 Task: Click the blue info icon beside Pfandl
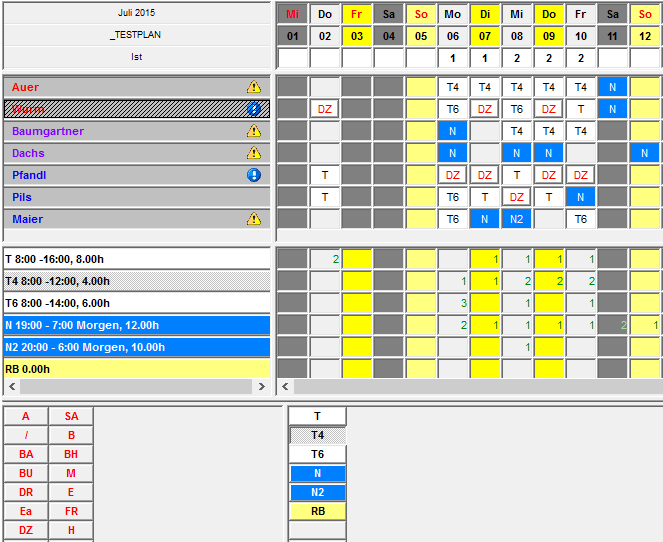click(254, 175)
